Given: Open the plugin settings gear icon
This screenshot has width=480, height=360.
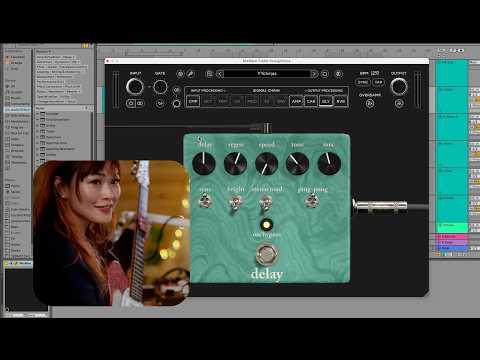Looking at the screenshot, I should 180,74.
